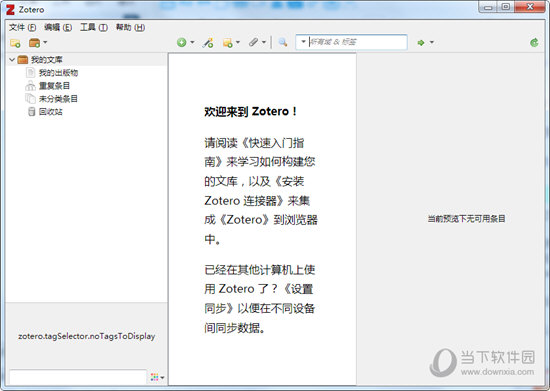
Task: Open the Add Attachment dropdown arrow
Action: point(264,42)
